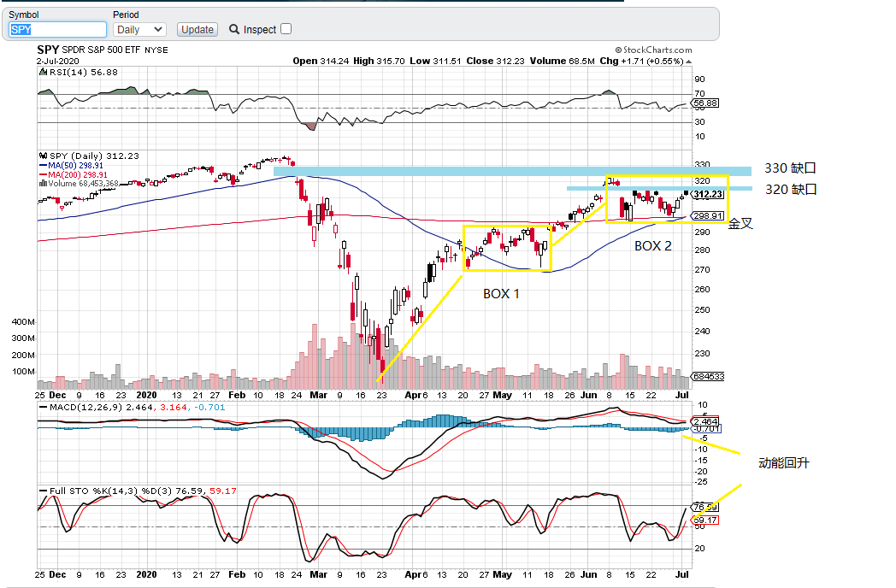Screen dimensions: 896x588
Task: Click the MA(50) 298.91 legend
Action: 75,165
